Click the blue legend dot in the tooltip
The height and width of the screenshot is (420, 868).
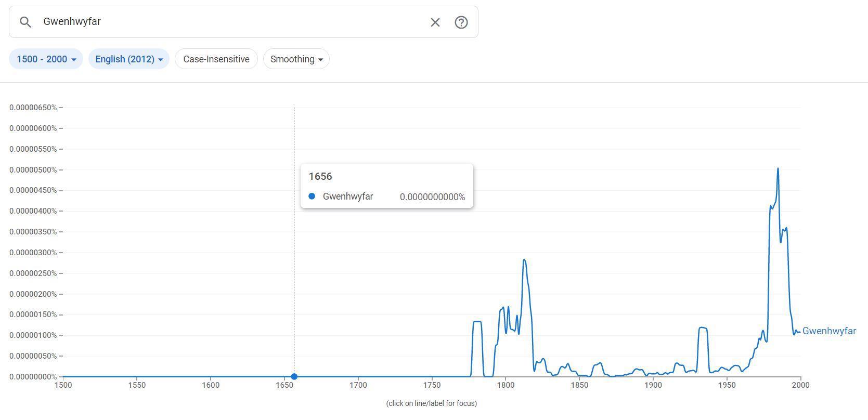pyautogui.click(x=312, y=196)
